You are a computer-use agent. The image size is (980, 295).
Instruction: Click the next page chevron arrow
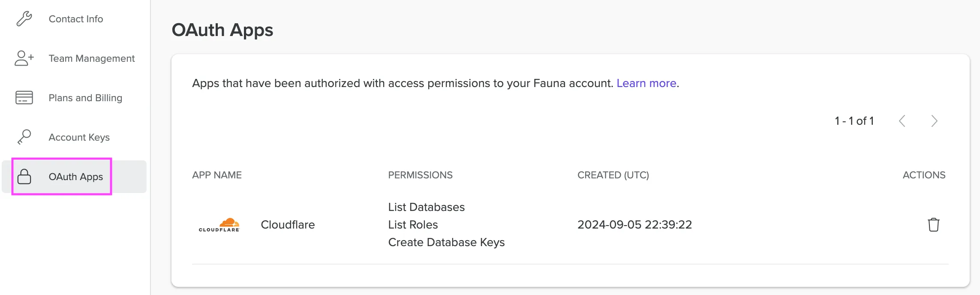[934, 121]
